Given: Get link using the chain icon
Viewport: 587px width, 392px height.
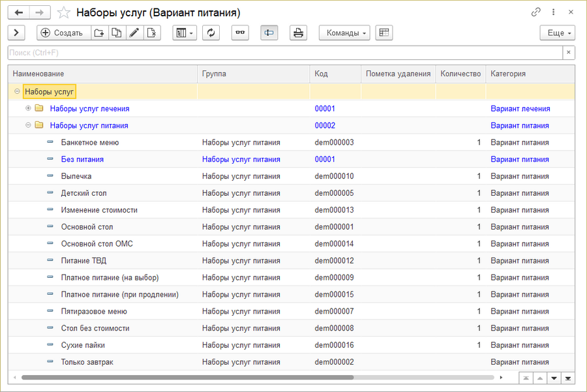Looking at the screenshot, I should click(x=536, y=12).
